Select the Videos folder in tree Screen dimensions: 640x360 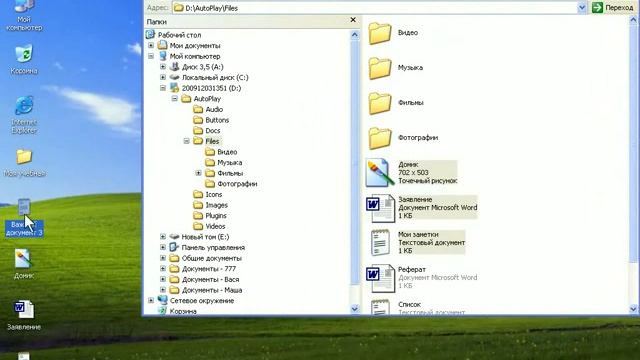[x=215, y=226]
